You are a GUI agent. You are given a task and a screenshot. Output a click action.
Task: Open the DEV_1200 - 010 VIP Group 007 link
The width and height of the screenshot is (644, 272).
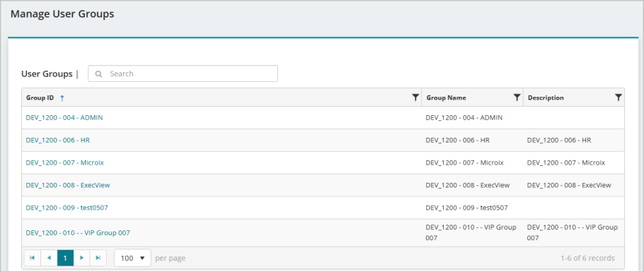click(78, 232)
